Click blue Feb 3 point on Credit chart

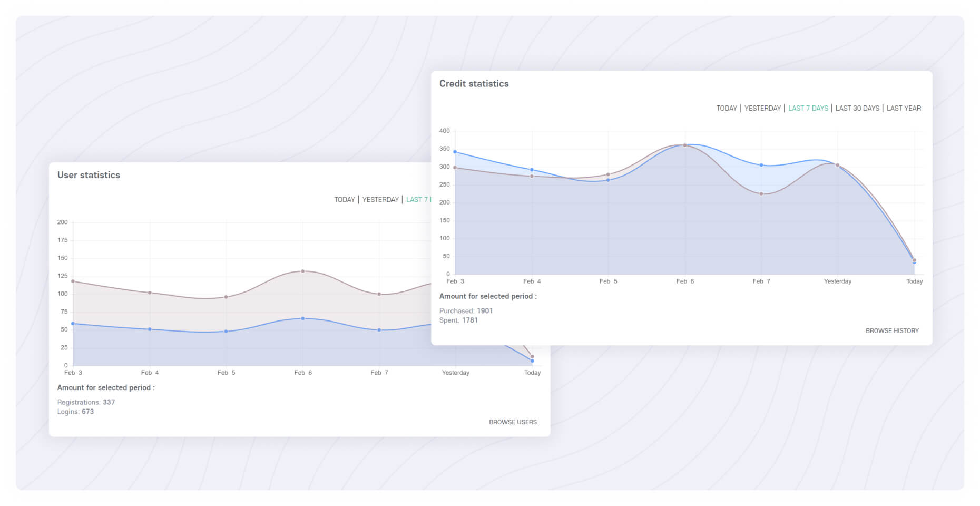pyautogui.click(x=455, y=152)
